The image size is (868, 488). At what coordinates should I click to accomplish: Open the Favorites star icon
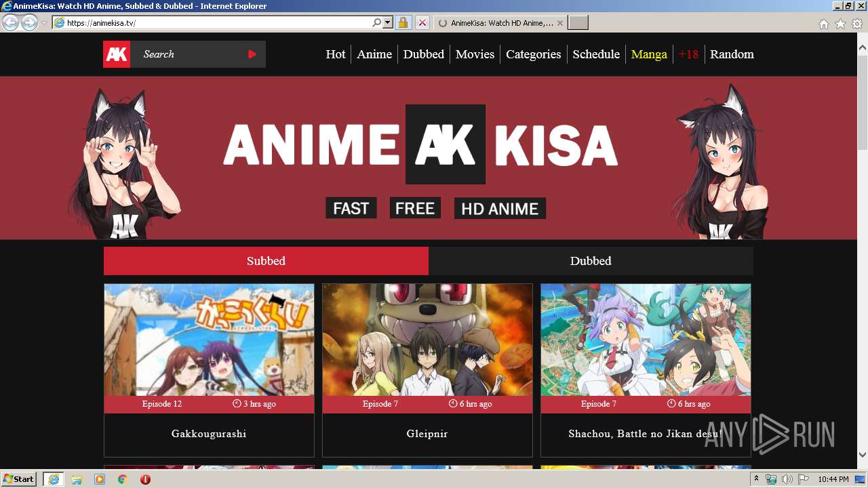[x=840, y=24]
